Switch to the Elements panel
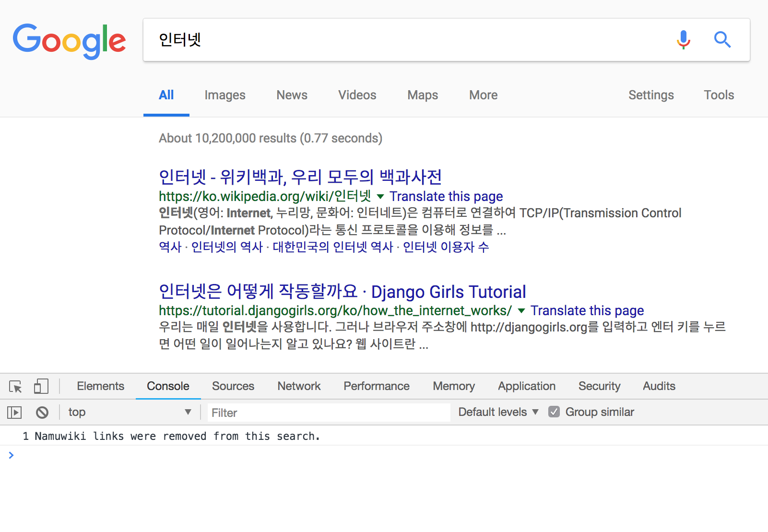The image size is (768, 532). coord(100,386)
